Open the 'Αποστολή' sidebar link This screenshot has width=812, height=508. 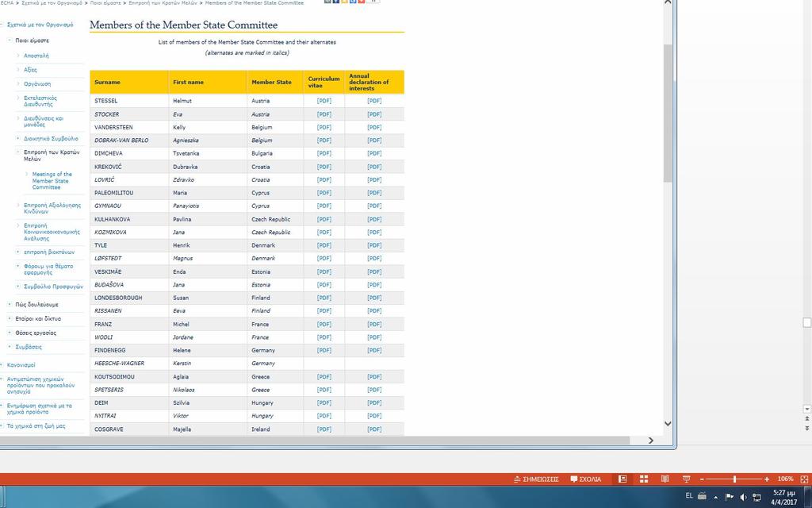point(36,56)
